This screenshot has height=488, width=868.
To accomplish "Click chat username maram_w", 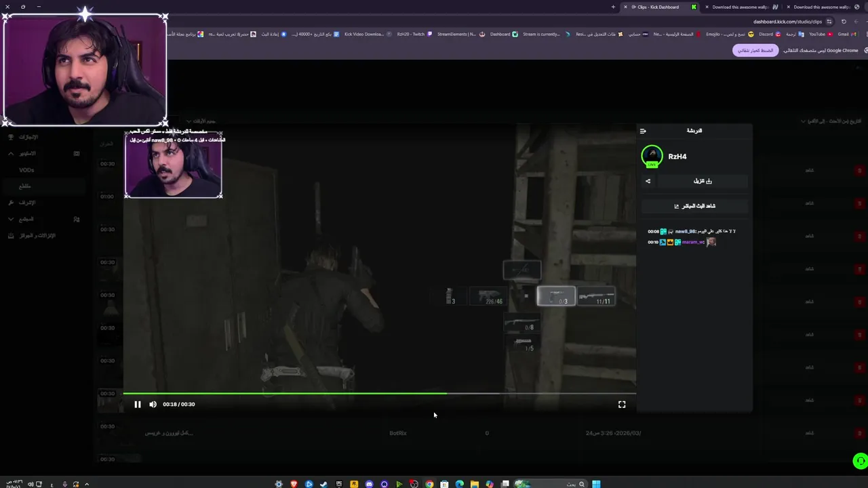I will 693,242.
